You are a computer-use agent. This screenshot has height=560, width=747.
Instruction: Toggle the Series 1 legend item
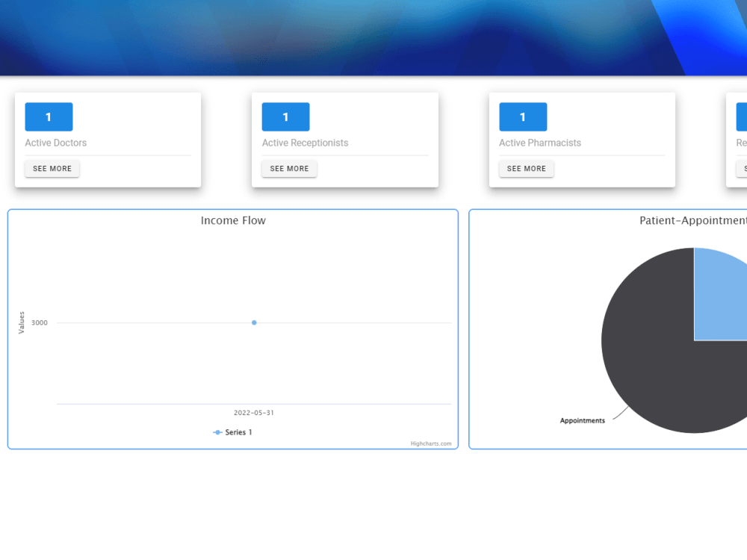(x=232, y=432)
